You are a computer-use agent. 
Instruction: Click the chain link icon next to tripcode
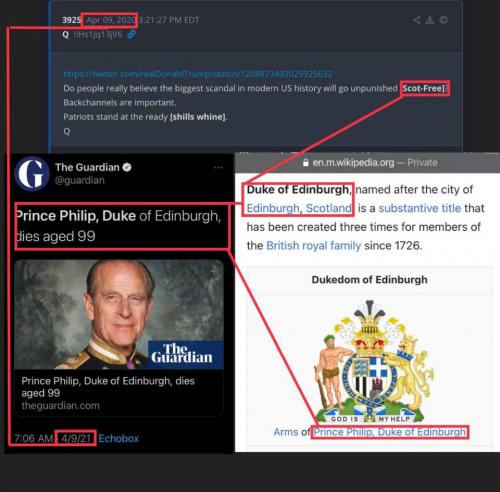point(131,34)
